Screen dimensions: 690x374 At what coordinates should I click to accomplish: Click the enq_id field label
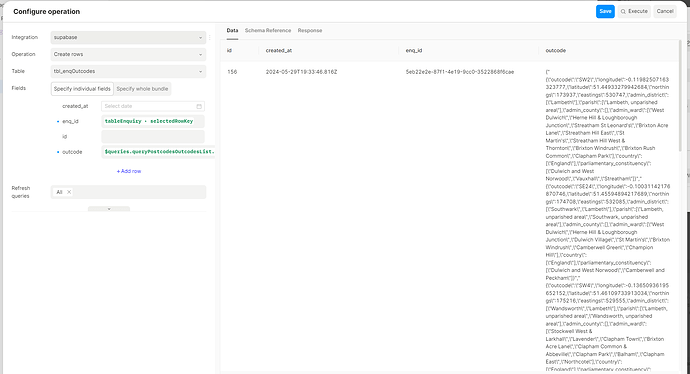click(70, 121)
